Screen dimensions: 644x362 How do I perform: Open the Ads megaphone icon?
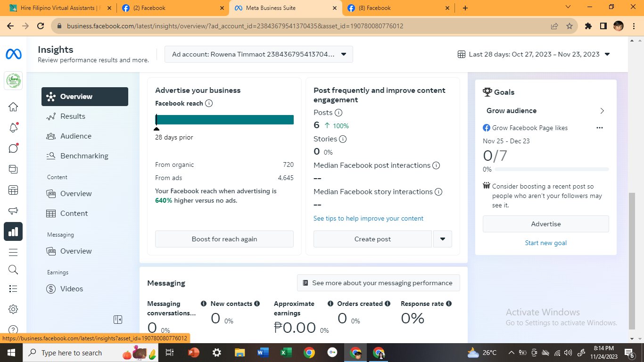(x=13, y=211)
